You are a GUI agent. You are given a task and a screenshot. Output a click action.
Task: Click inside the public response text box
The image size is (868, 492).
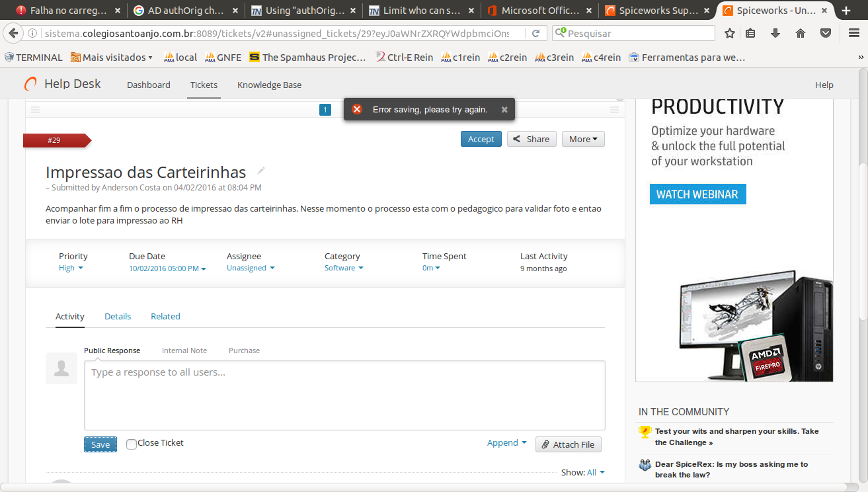coord(344,393)
